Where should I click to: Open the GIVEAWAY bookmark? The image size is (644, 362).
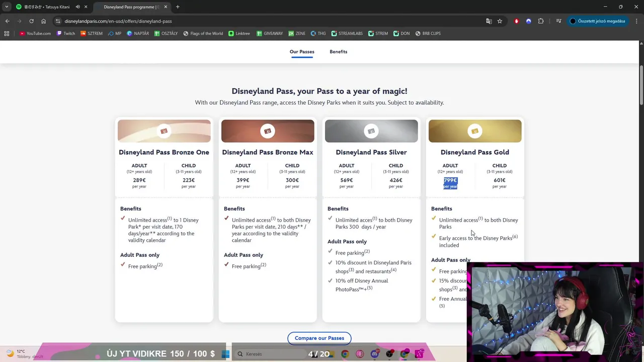(x=270, y=33)
